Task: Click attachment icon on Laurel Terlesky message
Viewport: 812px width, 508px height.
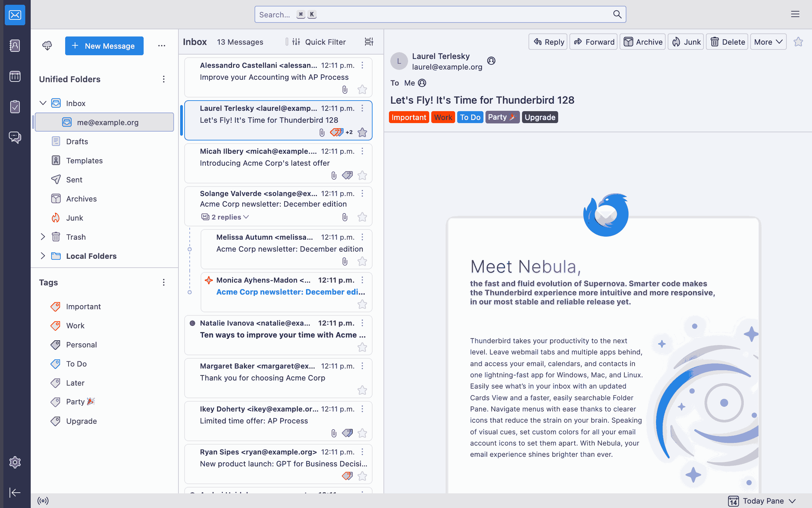Action: pos(322,132)
